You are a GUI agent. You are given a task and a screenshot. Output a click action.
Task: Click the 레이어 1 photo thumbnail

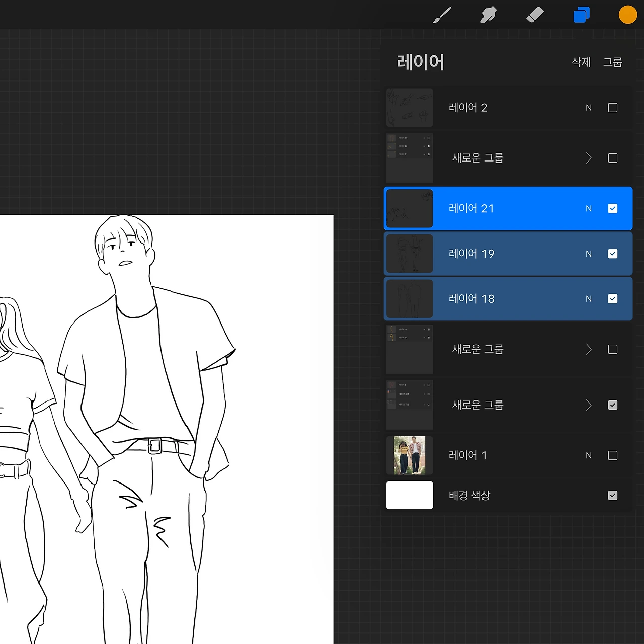click(x=410, y=456)
